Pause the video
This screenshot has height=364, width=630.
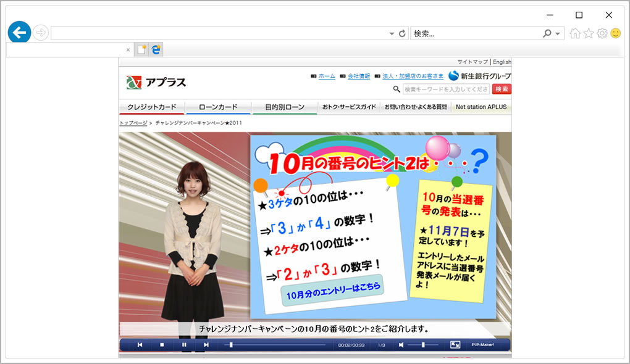pos(184,345)
